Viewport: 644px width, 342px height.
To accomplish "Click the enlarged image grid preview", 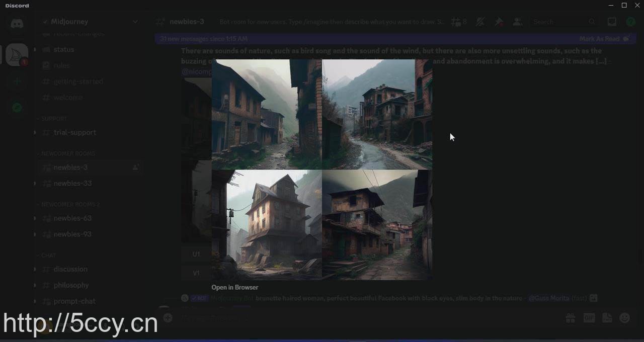I will [x=321, y=169].
